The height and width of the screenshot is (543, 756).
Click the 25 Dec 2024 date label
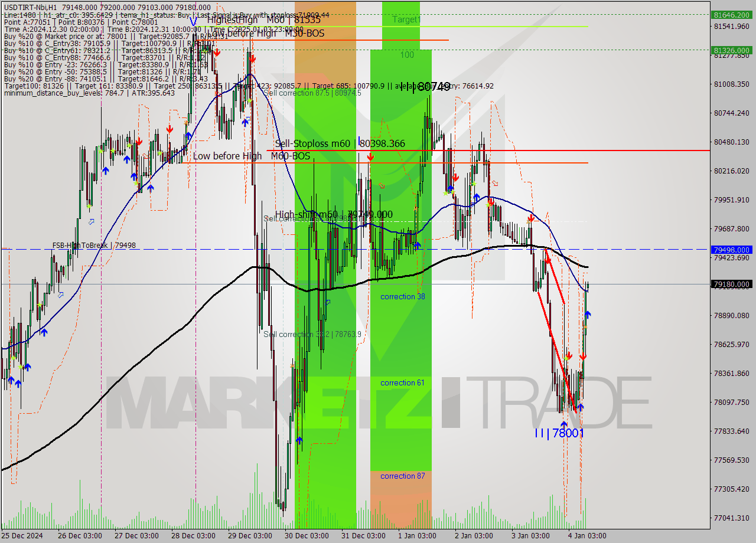[22, 536]
